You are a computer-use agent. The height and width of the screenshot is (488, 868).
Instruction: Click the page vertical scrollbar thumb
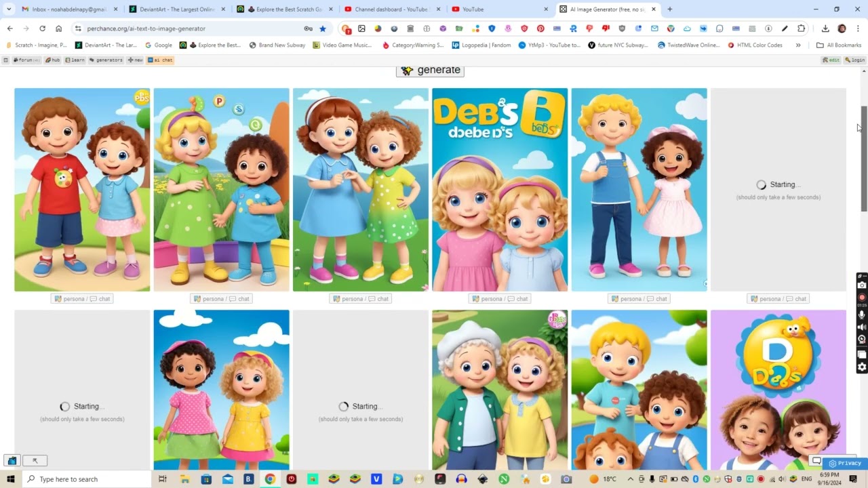864,159
